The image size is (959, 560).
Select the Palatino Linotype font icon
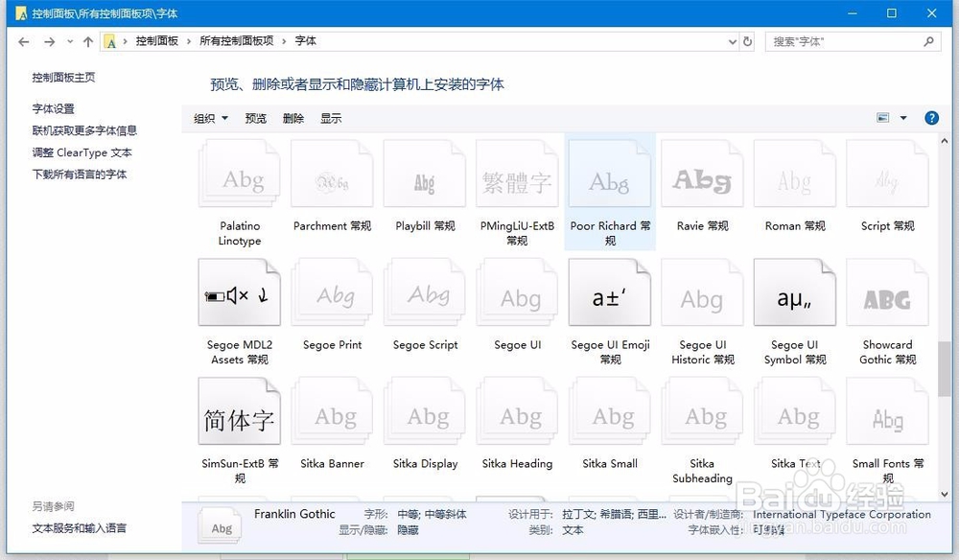tap(240, 175)
